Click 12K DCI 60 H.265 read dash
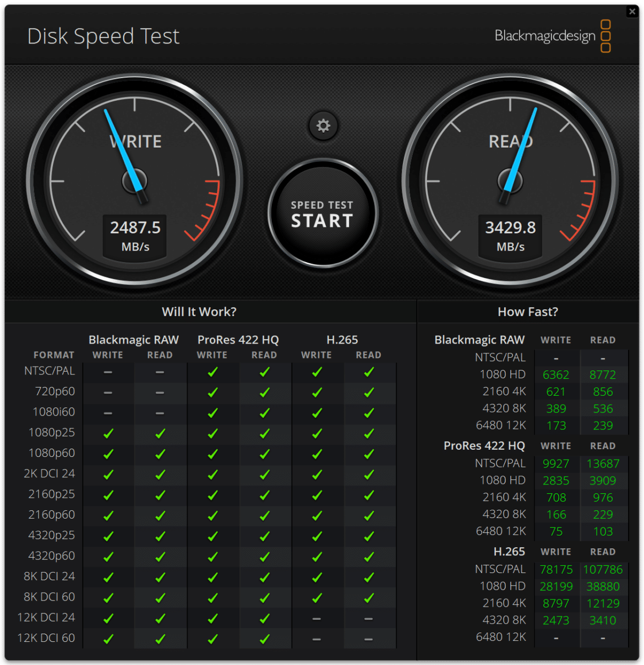This screenshot has height=665, width=644. point(368,639)
